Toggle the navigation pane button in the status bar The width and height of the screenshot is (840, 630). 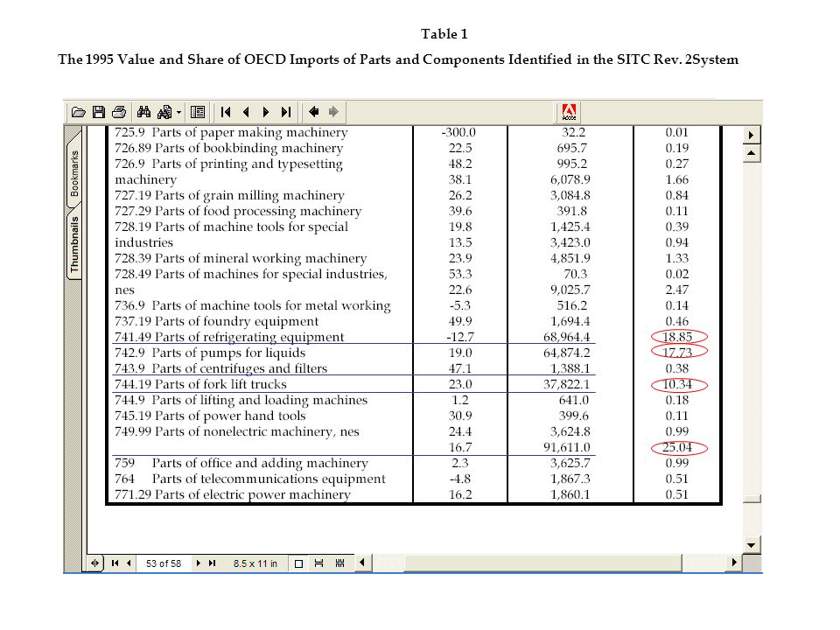coord(95,563)
